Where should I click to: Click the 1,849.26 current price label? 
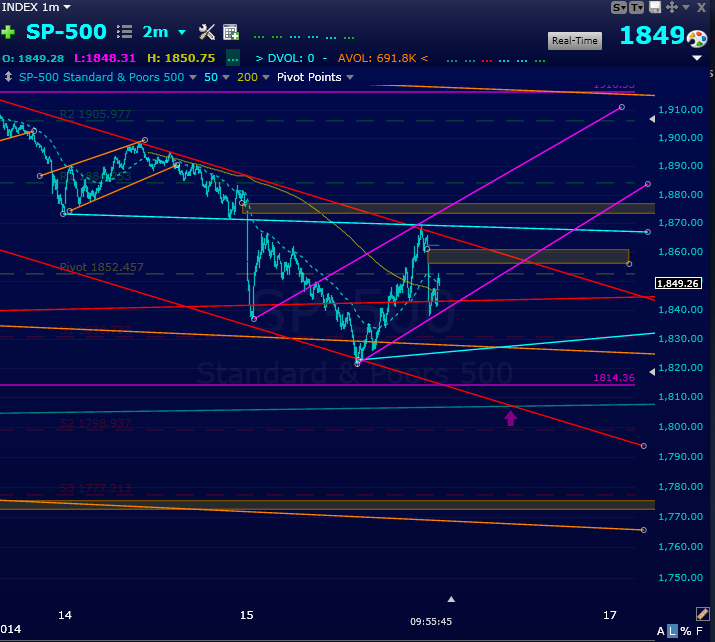point(679,283)
